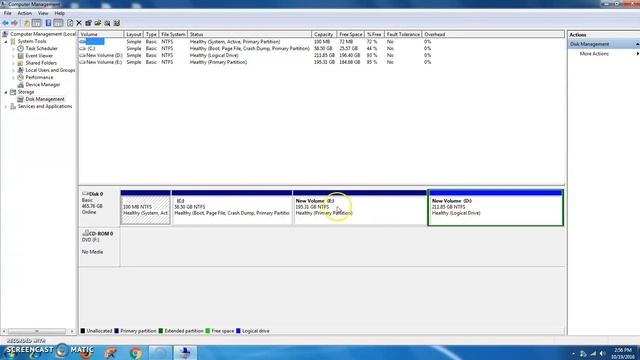Click the % Free column header
Screen dimensions: 640x360
374,35
